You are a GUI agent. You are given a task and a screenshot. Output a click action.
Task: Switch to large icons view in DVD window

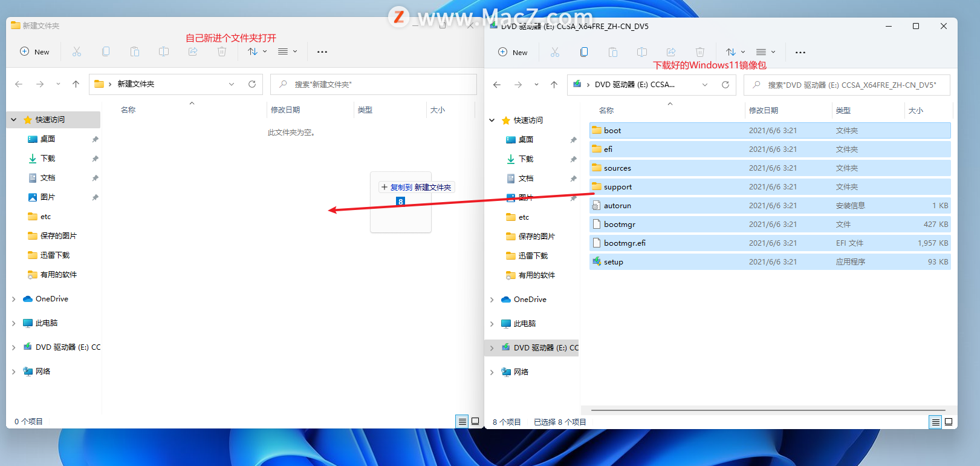pyautogui.click(x=949, y=422)
